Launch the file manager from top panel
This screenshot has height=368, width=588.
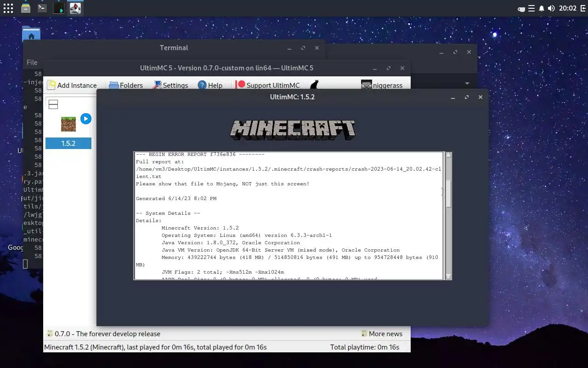(x=26, y=8)
